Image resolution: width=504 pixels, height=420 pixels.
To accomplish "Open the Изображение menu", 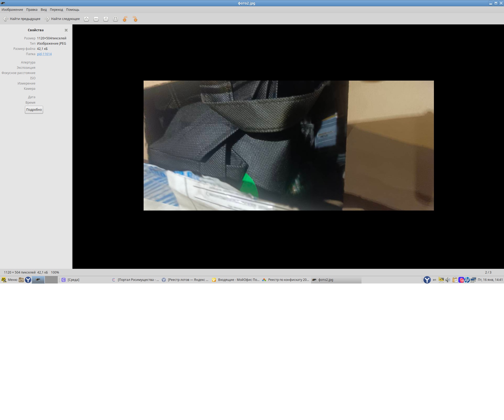I will pos(12,10).
